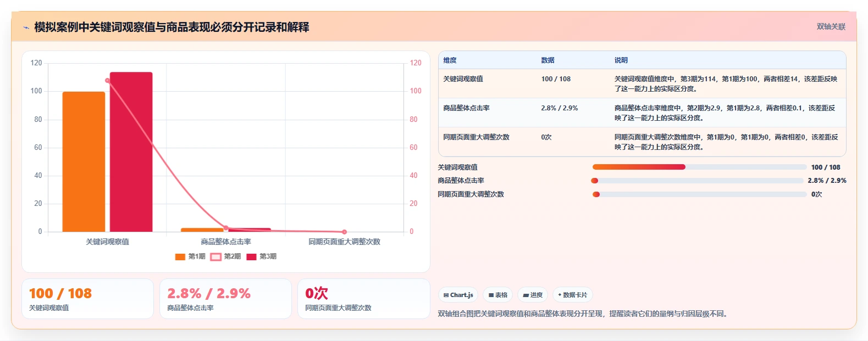
Task: Click the 同期页面重大调整次数 cell in the table
Action: [476, 137]
